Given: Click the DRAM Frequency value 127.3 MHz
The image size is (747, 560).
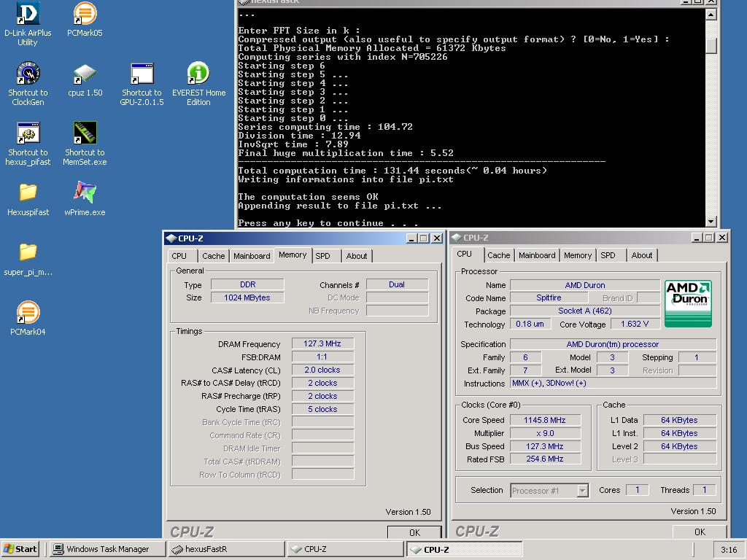Looking at the screenshot, I should (322, 344).
